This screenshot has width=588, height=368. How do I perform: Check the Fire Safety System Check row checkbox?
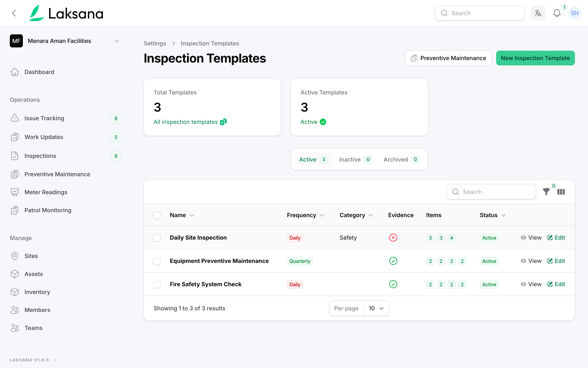point(157,285)
